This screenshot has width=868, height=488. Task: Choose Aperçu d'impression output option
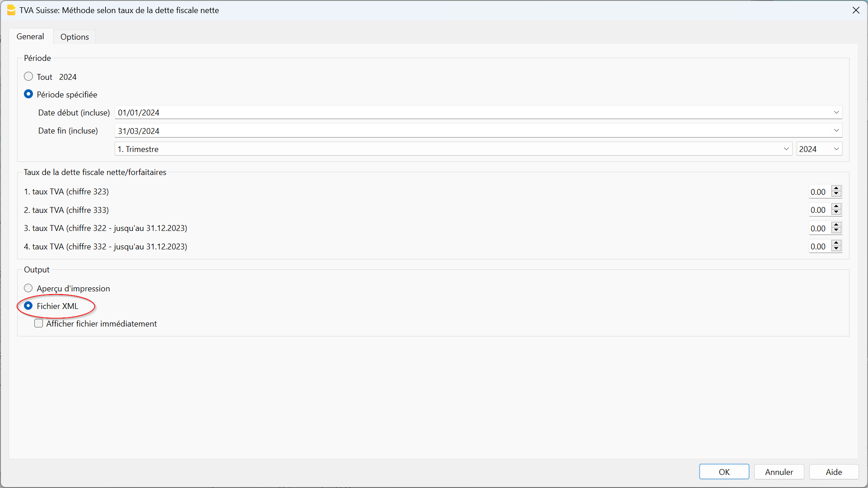[x=28, y=288]
